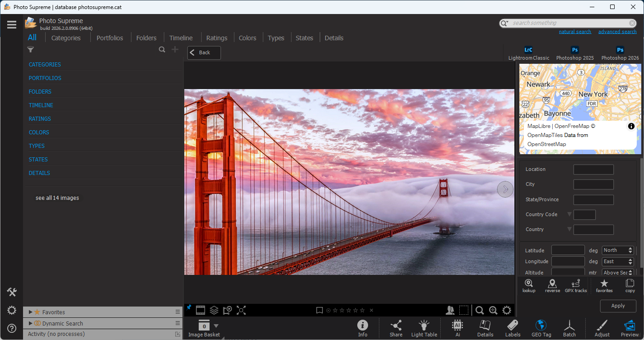Open the Image Basket dropdown arrow

point(216,326)
